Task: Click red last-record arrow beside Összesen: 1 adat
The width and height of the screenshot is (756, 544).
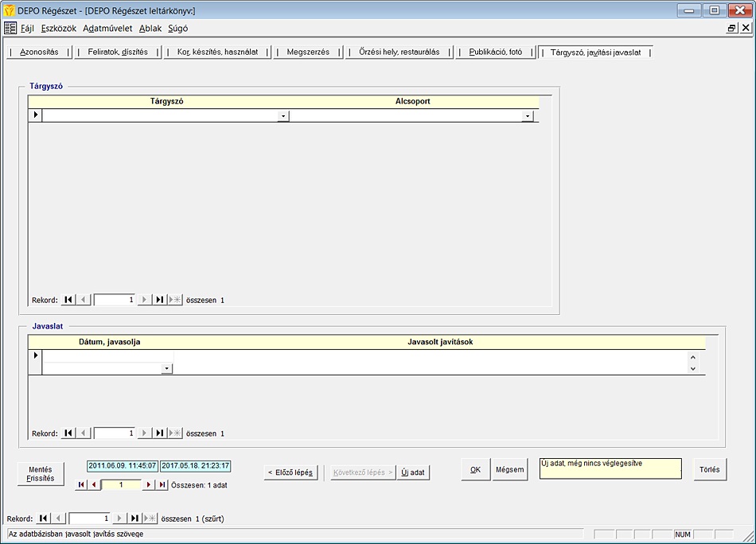Action: 162,484
